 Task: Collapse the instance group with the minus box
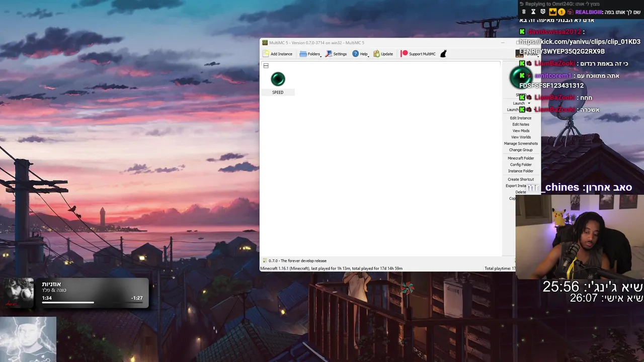pos(266,66)
